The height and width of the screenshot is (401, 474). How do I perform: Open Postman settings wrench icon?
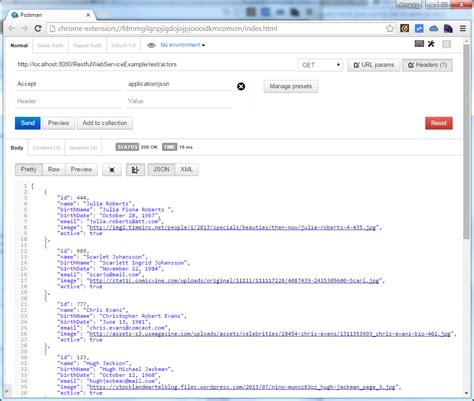[x=431, y=44]
